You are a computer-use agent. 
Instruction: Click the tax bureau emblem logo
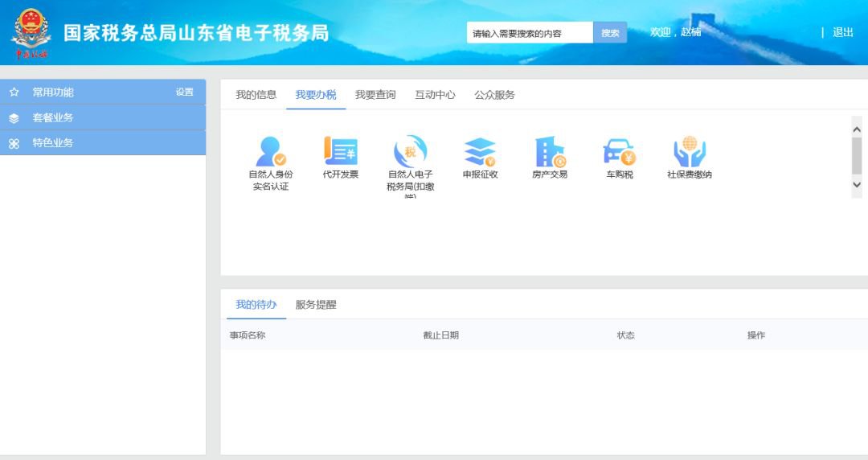coord(31,32)
